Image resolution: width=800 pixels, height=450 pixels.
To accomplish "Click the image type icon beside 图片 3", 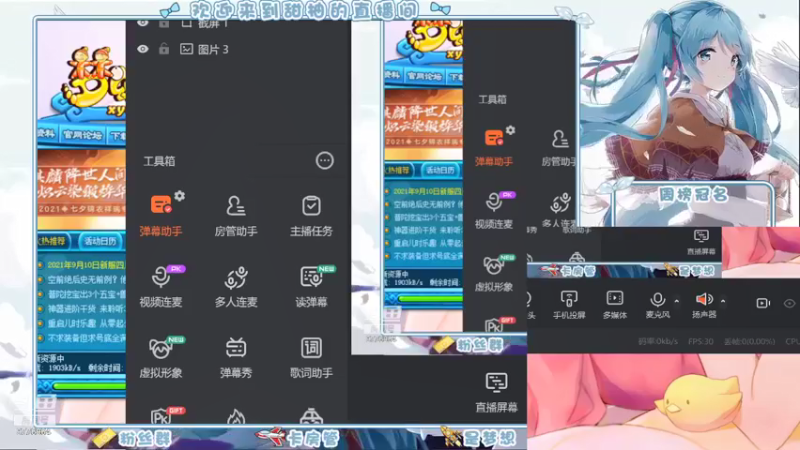I will point(186,49).
